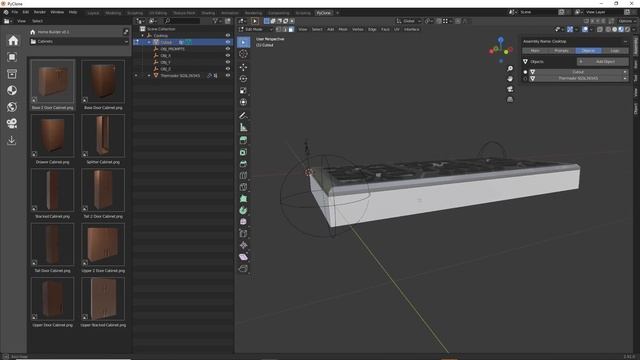The height and width of the screenshot is (360, 640).
Task: Select the Rip Region tool
Action: coord(243,268)
